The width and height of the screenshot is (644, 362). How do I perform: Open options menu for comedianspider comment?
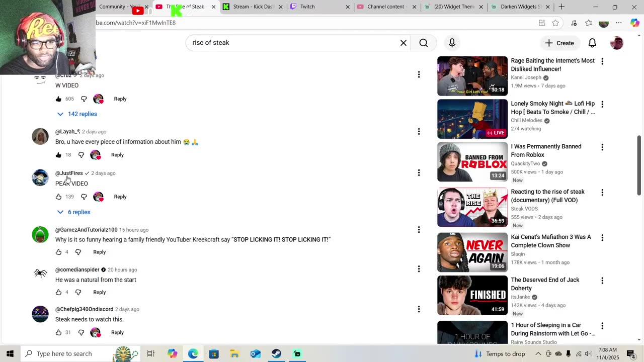(x=419, y=269)
